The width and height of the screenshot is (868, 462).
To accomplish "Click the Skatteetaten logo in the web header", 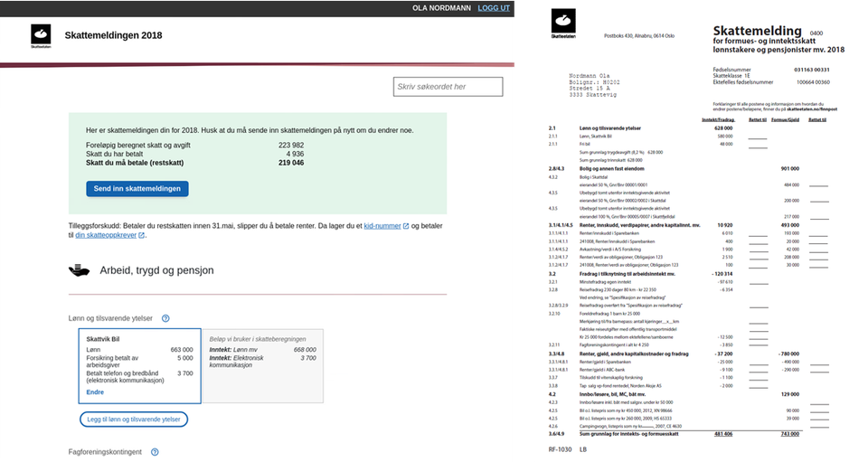I will (x=41, y=35).
